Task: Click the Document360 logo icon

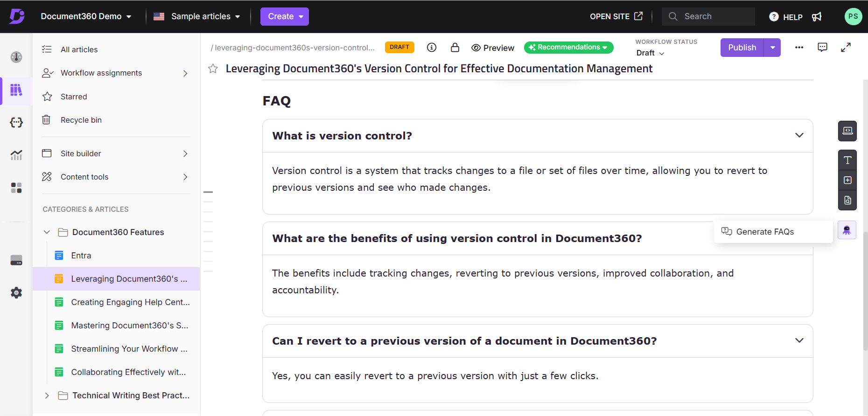Action: (17, 16)
